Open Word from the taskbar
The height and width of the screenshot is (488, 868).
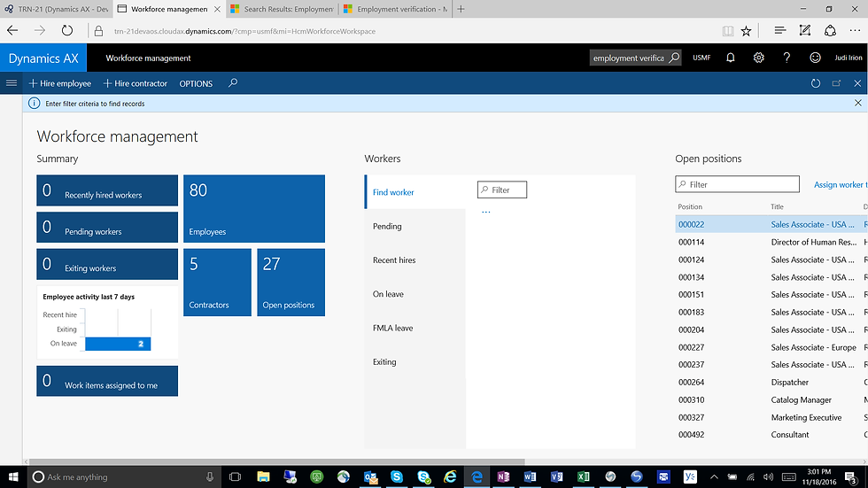tap(530, 477)
